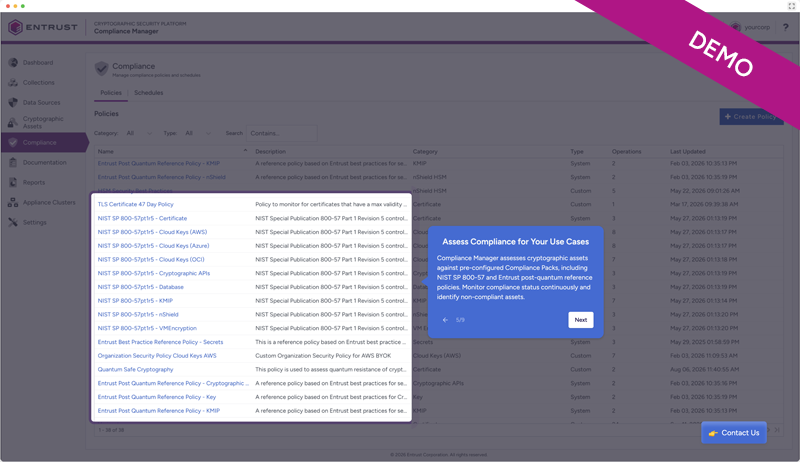This screenshot has width=800, height=462.
Task: Open NIST SP 800-57pt1r5 - Certificate policy
Action: pyautogui.click(x=142, y=218)
